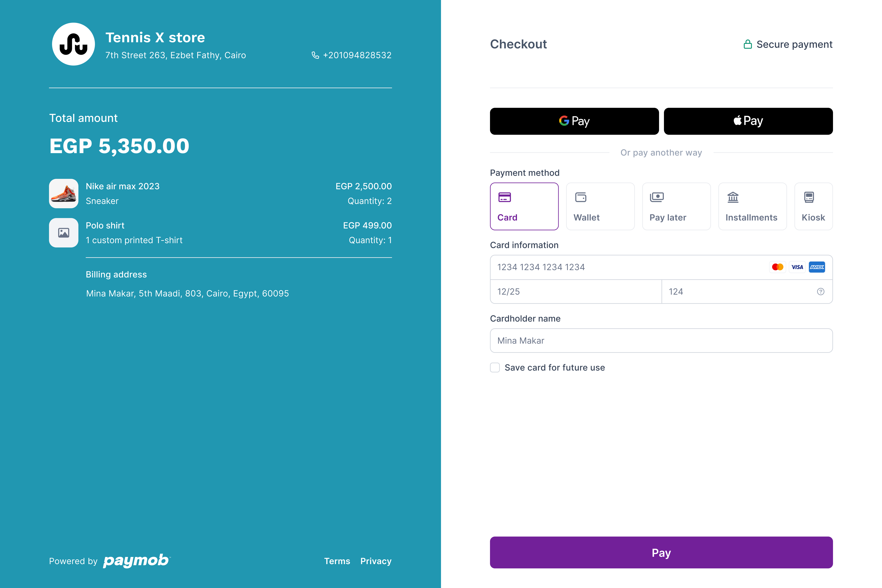Click the purple Pay button
The image size is (882, 588).
tap(661, 552)
